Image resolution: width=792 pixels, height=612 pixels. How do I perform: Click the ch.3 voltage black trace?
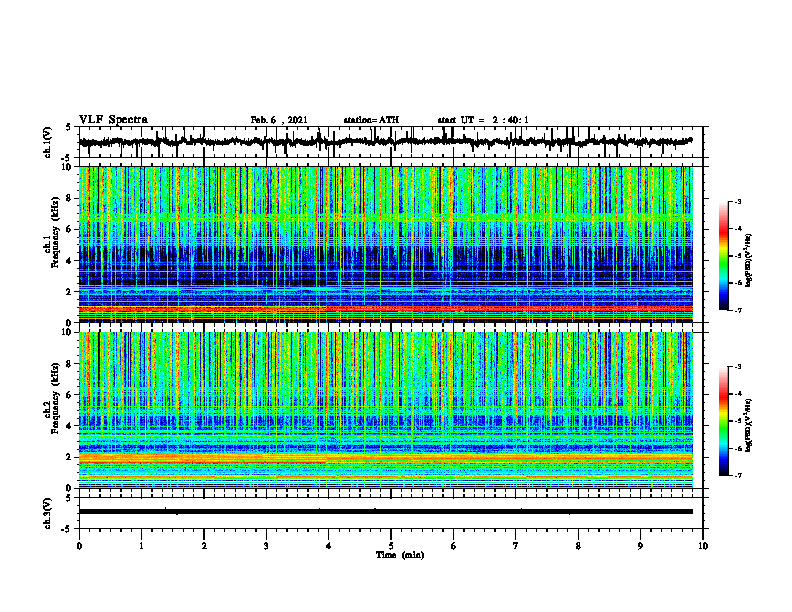[386, 512]
